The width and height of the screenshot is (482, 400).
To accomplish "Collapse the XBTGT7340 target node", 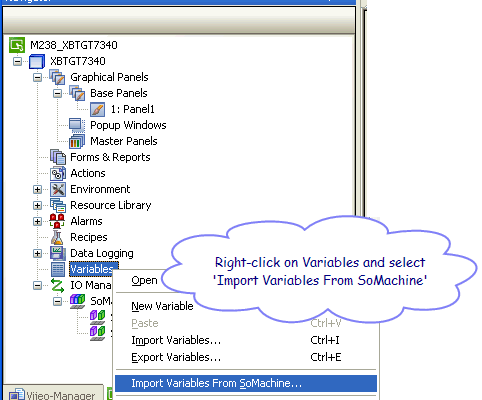I will [17, 62].
